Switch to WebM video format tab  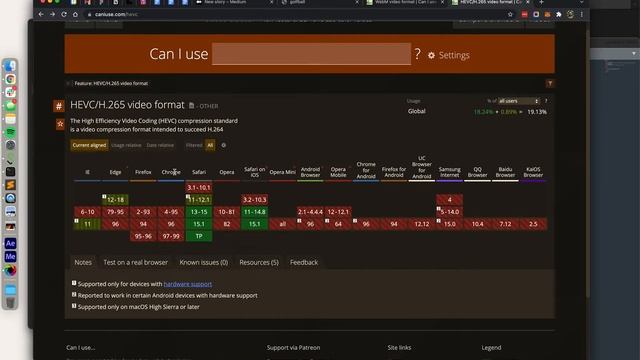pos(405,2)
